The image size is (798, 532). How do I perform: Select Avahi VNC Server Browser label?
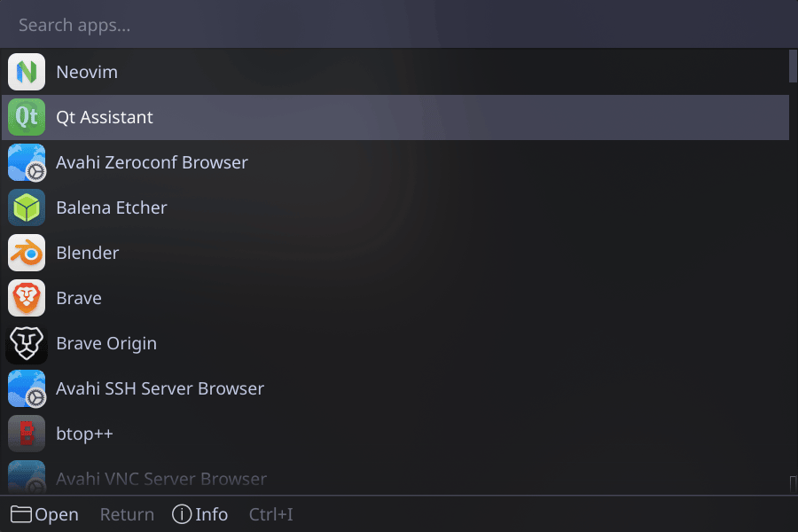[161, 479]
